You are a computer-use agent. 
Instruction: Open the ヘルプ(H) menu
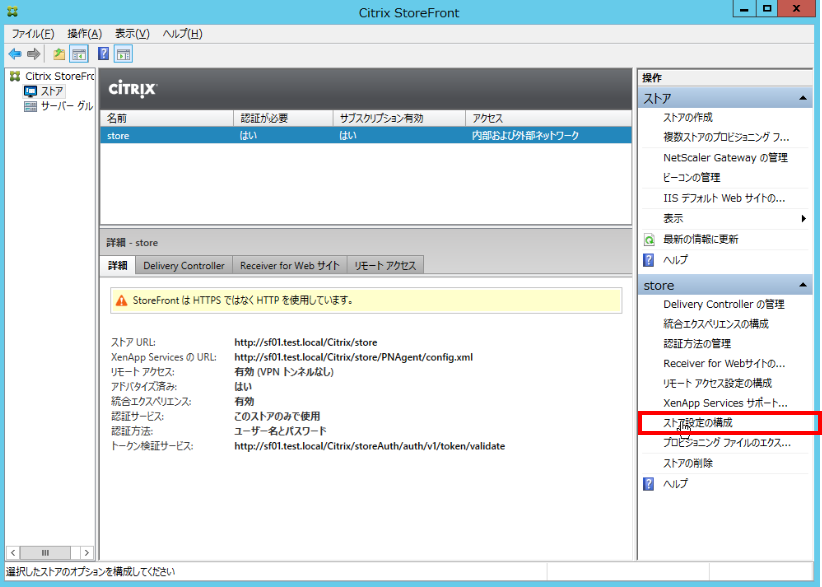coord(182,34)
